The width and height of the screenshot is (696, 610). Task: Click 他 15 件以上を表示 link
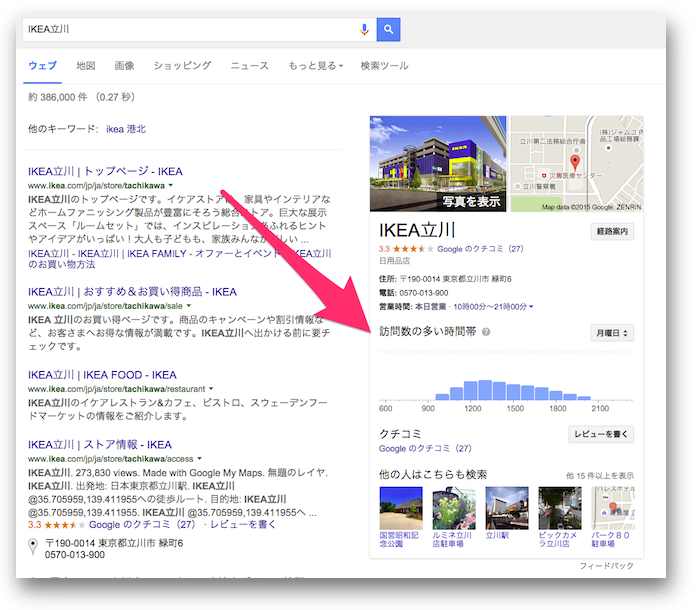click(x=600, y=476)
